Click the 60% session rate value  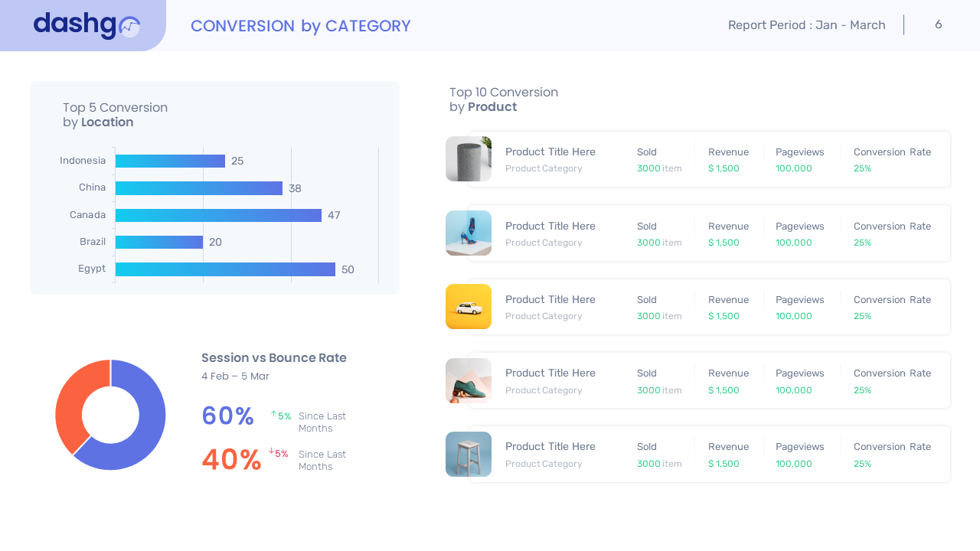pyautogui.click(x=227, y=416)
